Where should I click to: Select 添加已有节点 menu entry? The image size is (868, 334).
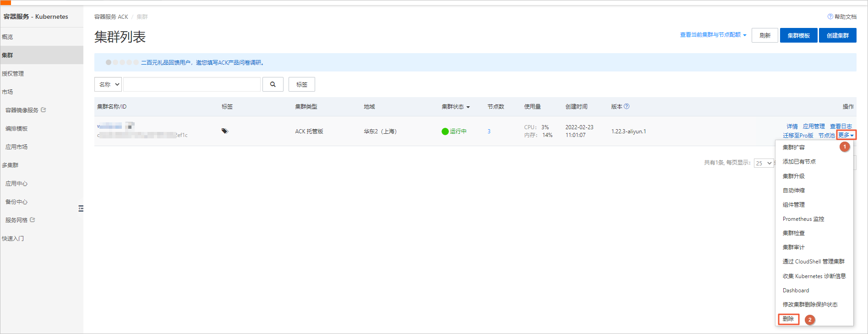coord(799,162)
